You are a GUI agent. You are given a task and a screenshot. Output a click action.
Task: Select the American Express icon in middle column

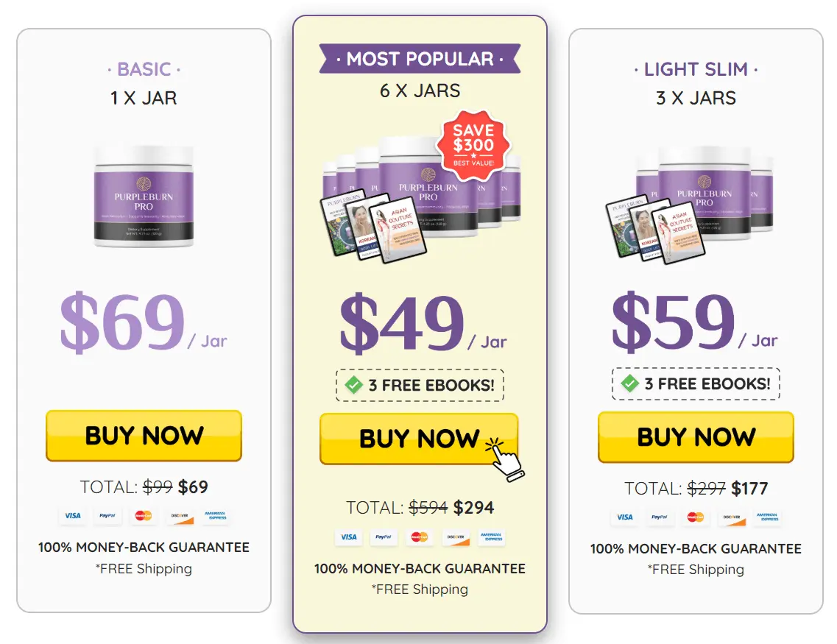(491, 538)
